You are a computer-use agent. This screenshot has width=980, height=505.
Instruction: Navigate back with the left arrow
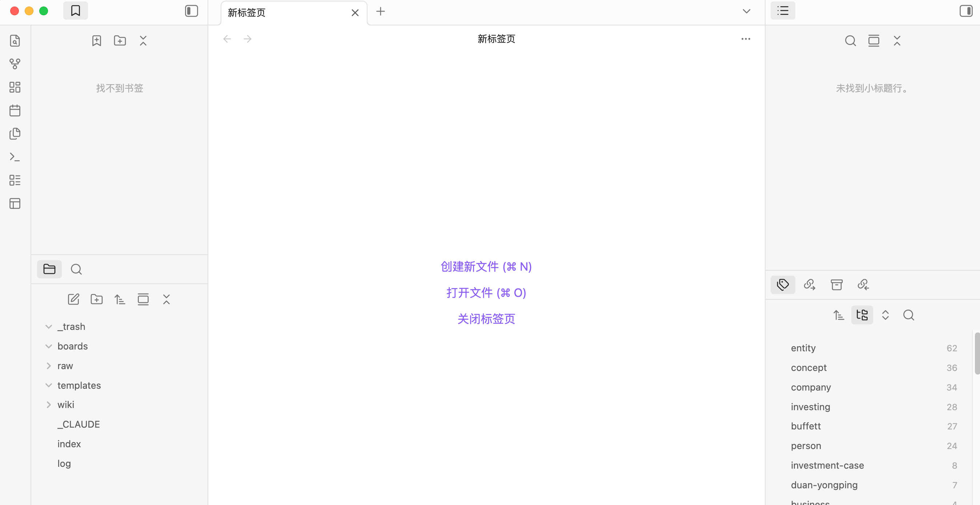pos(227,39)
